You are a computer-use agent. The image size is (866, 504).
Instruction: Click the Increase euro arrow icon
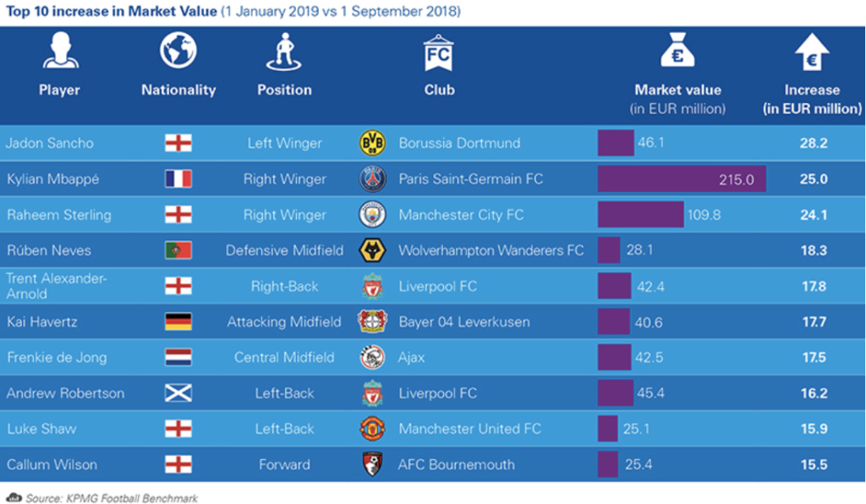click(812, 52)
